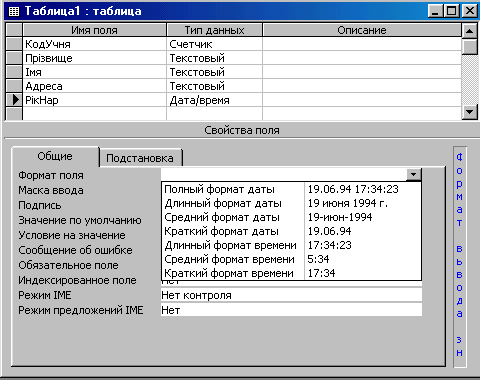This screenshot has width=480, height=380.
Task: Click the row selector for КодУчня
Action: coord(14,44)
